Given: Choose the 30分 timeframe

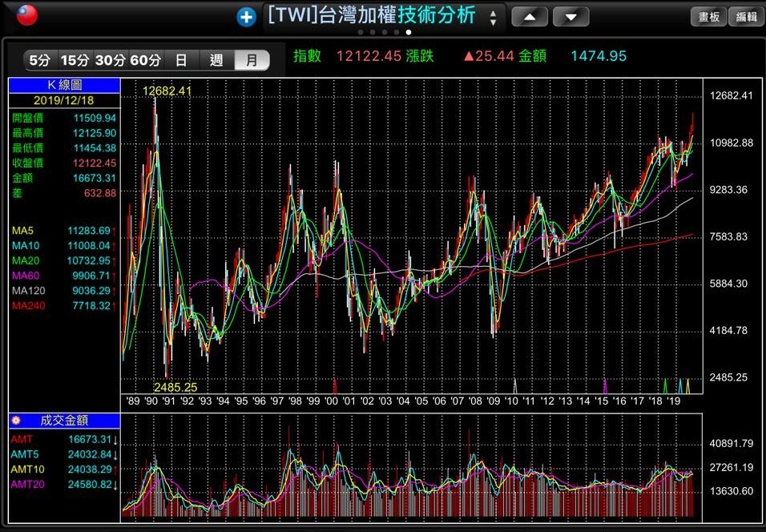Looking at the screenshot, I should 110,60.
